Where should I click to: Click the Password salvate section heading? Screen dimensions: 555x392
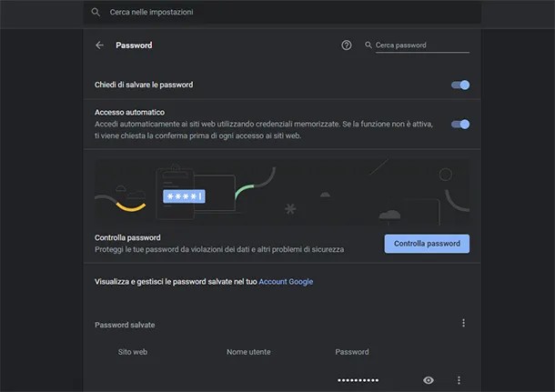(125, 325)
